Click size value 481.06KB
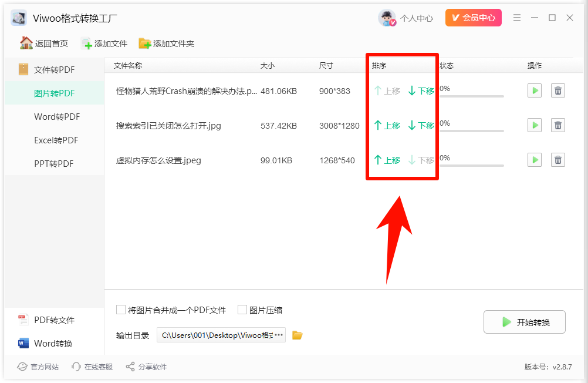 (x=279, y=91)
